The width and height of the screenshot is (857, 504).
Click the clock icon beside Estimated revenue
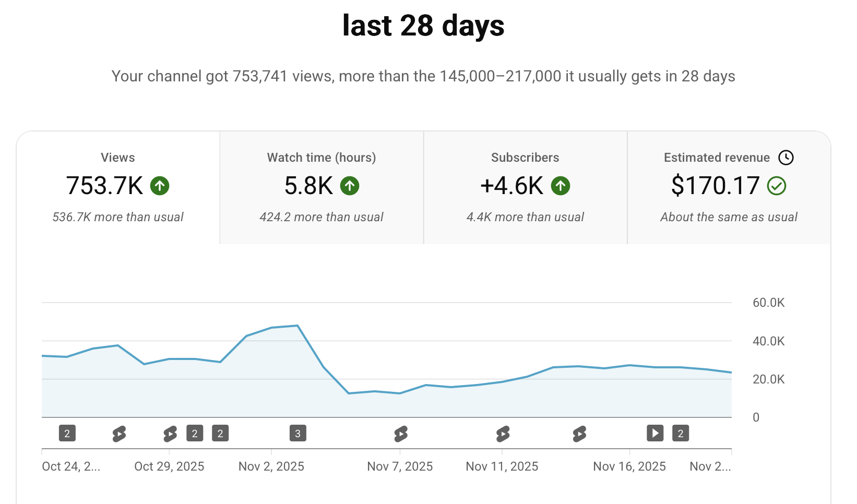click(785, 158)
